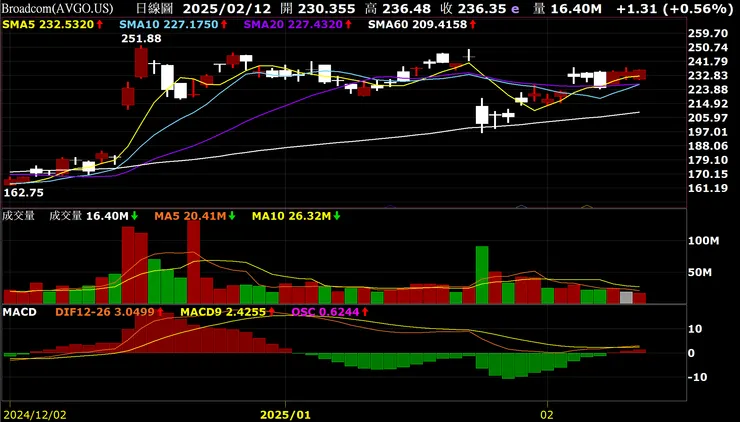Click the 50M volume-axis label
Viewport: 740px width, 422px height.
(x=700, y=272)
